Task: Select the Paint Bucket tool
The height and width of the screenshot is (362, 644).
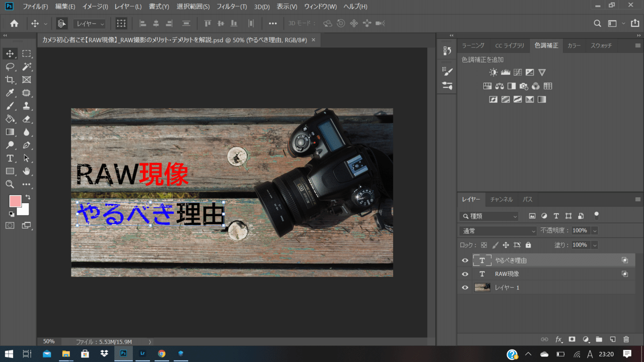Action: [x=10, y=119]
